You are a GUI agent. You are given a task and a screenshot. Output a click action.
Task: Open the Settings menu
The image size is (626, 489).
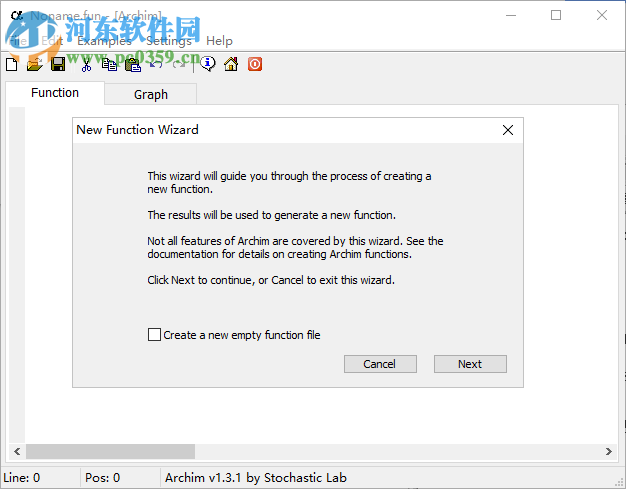(169, 41)
